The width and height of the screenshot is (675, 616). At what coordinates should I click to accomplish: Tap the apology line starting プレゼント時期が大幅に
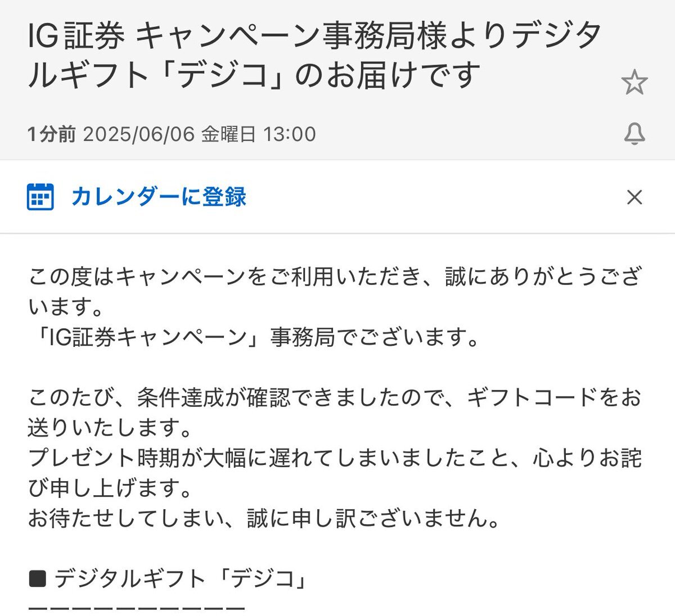click(x=335, y=472)
